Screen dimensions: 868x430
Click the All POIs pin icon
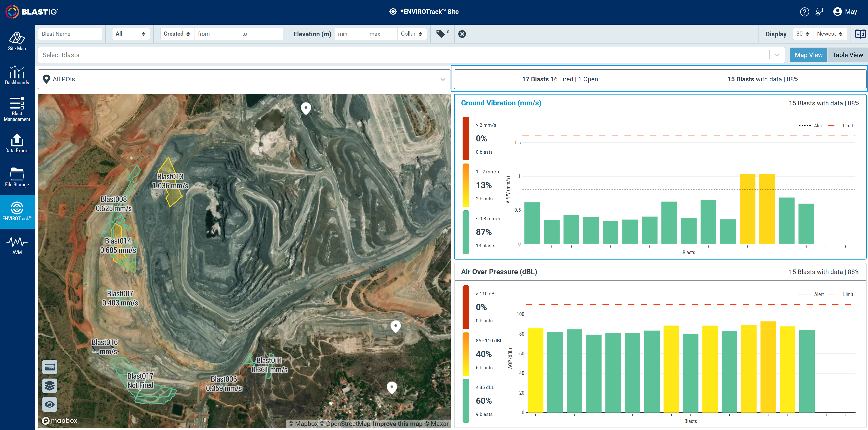(x=46, y=79)
